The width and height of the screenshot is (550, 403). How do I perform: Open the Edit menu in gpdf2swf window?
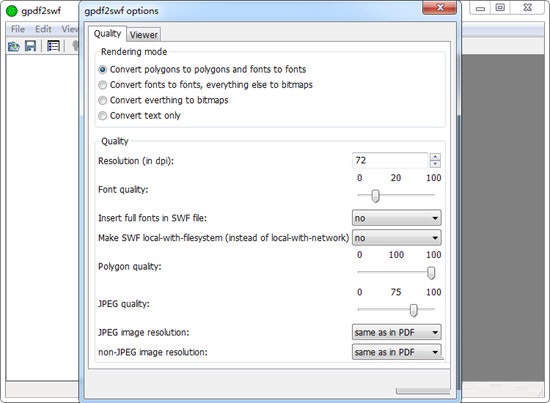pyautogui.click(x=43, y=29)
